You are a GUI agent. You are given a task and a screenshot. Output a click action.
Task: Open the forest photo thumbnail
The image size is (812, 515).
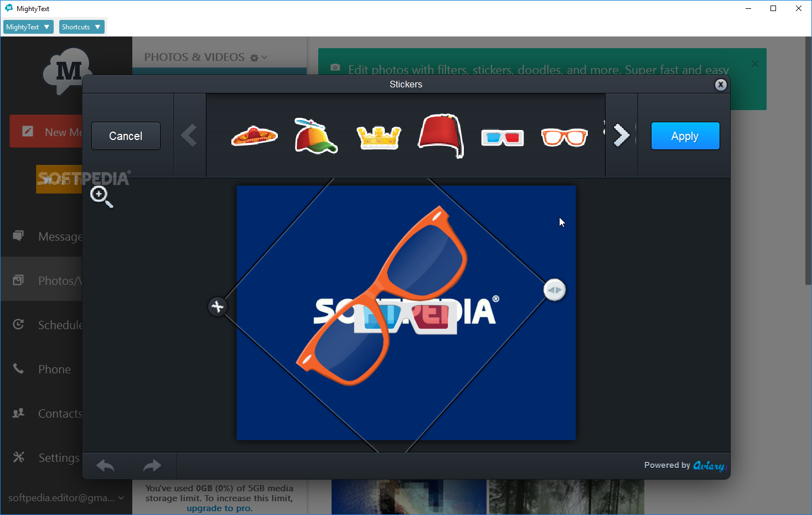[x=566, y=497]
